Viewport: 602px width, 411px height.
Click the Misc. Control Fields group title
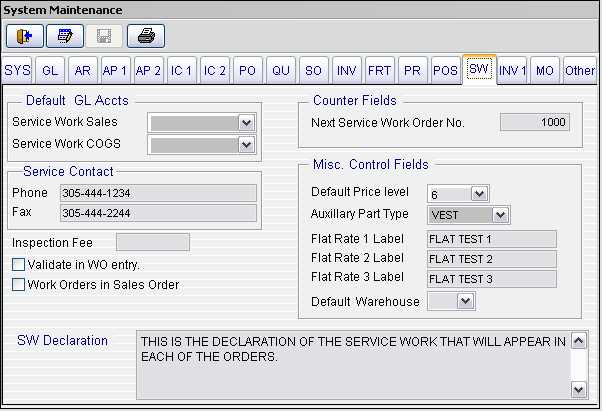pyautogui.click(x=370, y=165)
